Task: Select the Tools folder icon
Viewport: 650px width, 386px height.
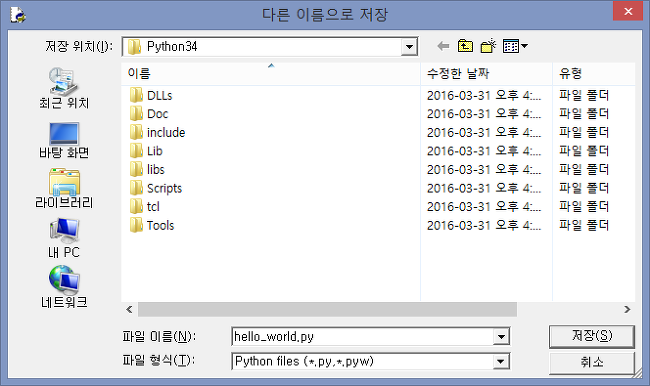Action: tap(136, 225)
